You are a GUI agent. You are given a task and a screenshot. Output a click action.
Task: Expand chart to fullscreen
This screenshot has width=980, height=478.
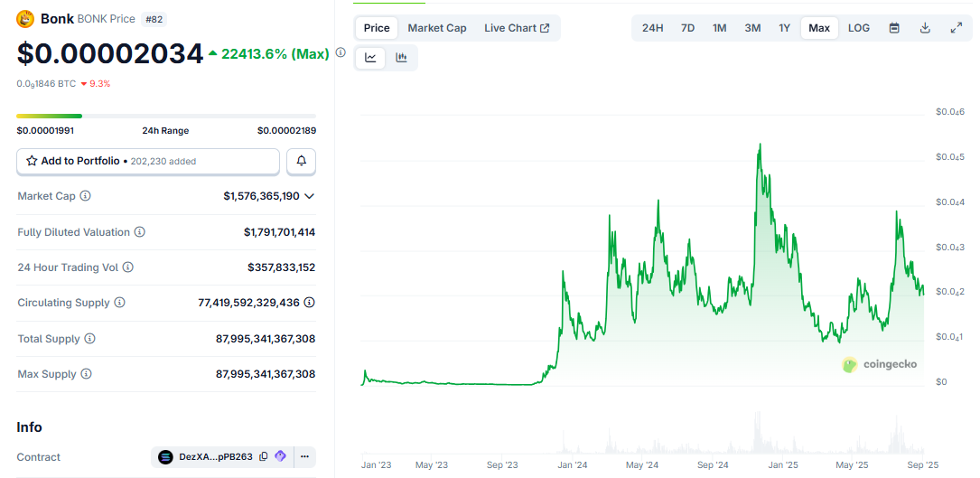click(x=957, y=28)
